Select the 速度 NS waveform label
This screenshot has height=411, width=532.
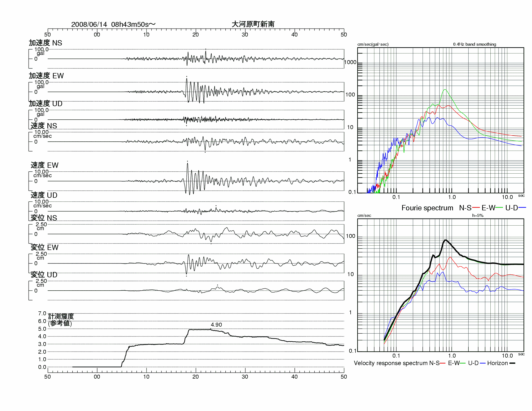tap(44, 126)
